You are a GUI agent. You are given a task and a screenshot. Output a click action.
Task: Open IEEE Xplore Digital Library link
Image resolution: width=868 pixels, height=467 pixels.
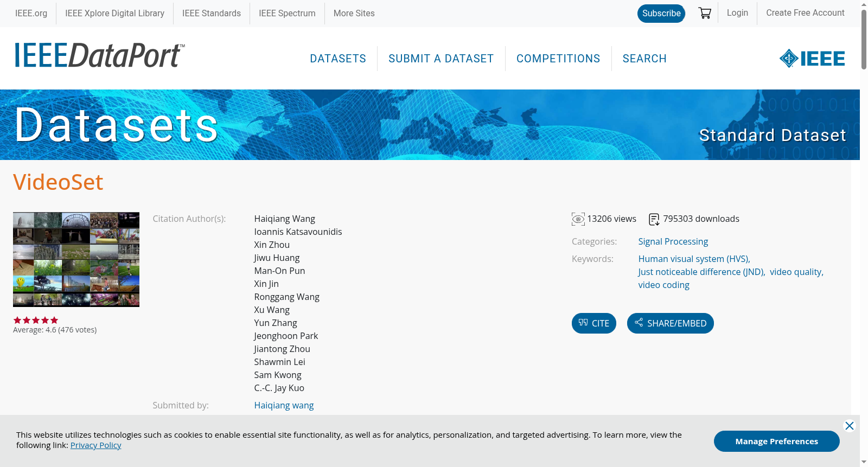(x=114, y=13)
